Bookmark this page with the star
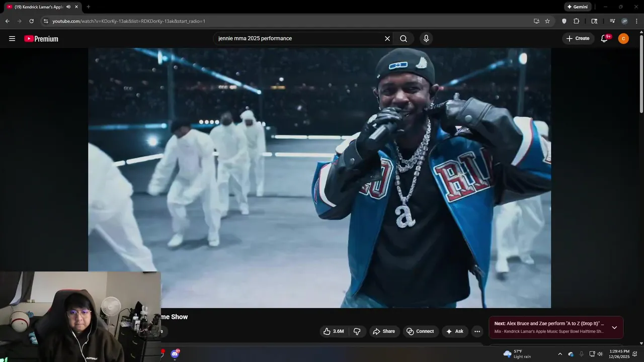Image resolution: width=644 pixels, height=362 pixels. click(547, 21)
